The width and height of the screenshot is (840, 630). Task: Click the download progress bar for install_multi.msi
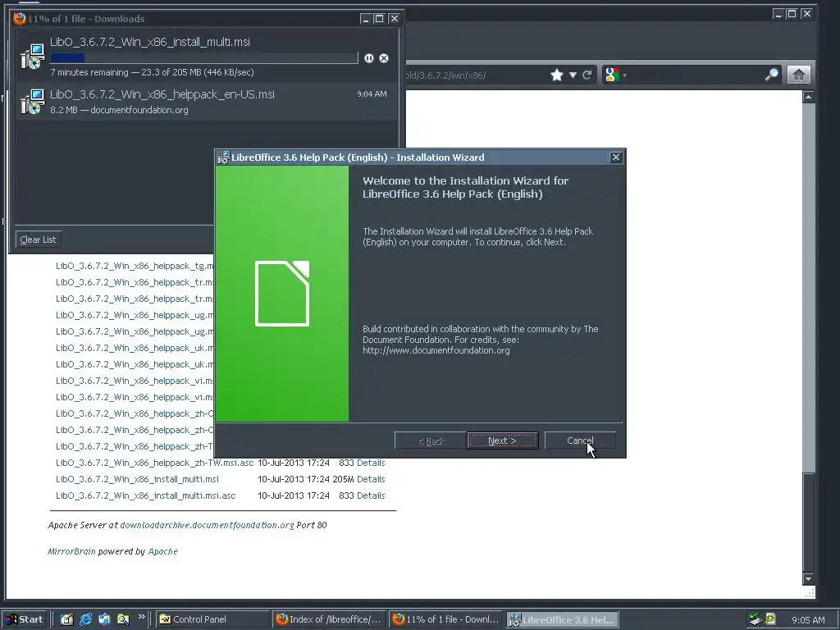204,57
